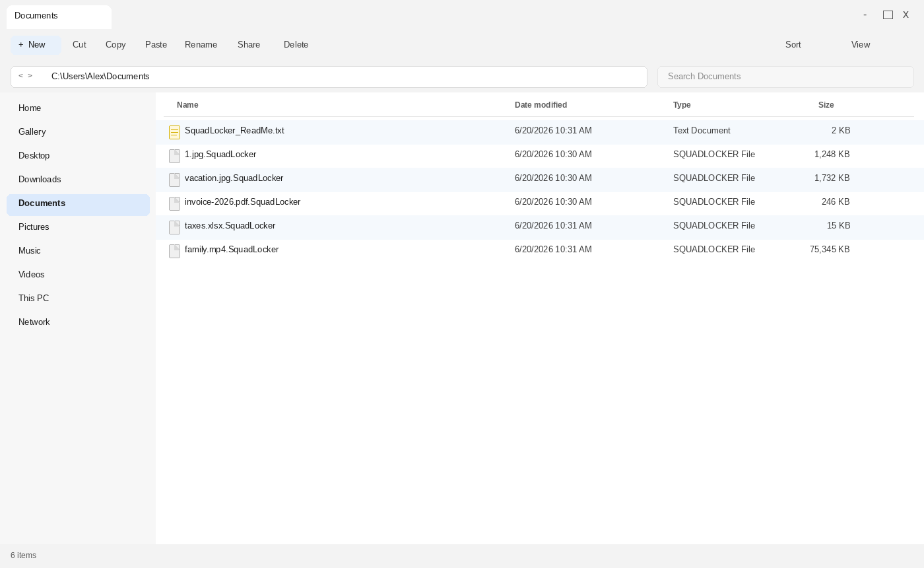Click the SQUADLOCKER File type for invoice-2026.pdf

pyautogui.click(x=714, y=202)
